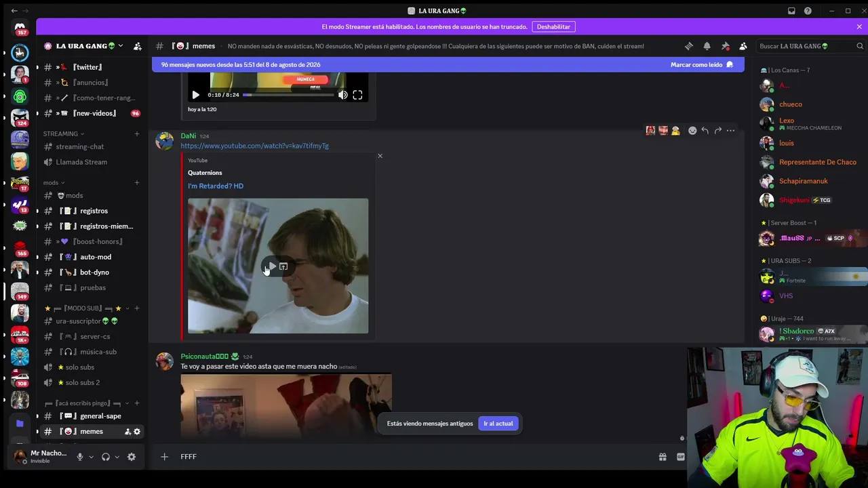Screen dimensions: 868x488
Task: Toggle the member list icon
Action: [743, 46]
